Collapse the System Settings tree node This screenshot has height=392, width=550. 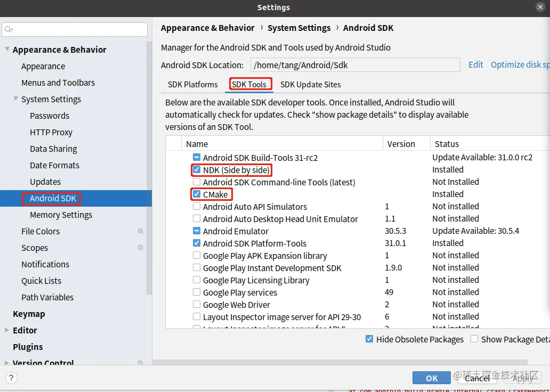pyautogui.click(x=16, y=99)
